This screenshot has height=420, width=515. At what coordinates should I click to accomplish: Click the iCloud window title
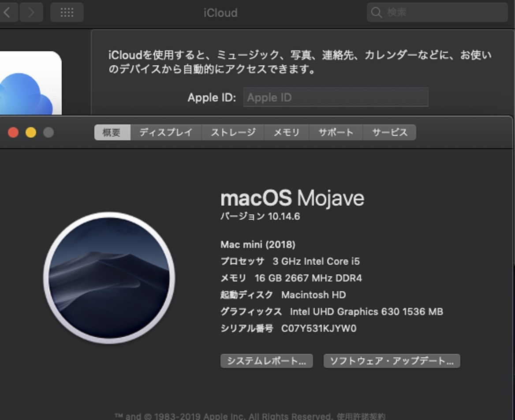[220, 12]
